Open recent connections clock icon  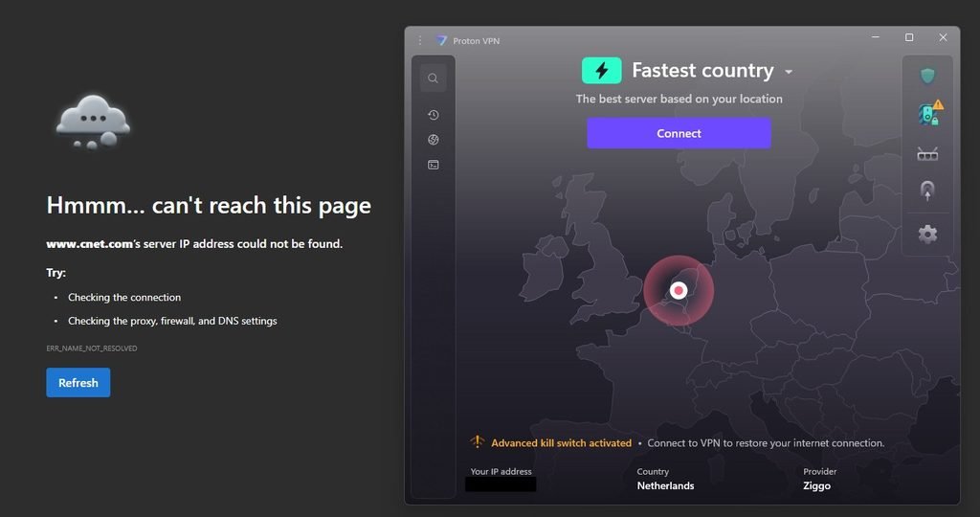pyautogui.click(x=434, y=115)
